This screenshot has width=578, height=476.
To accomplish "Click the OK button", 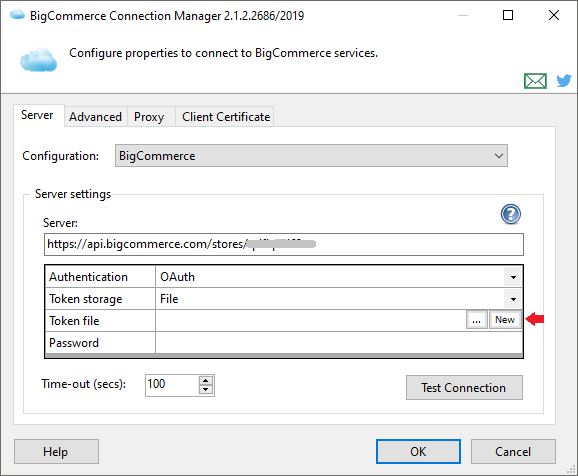I will (418, 452).
